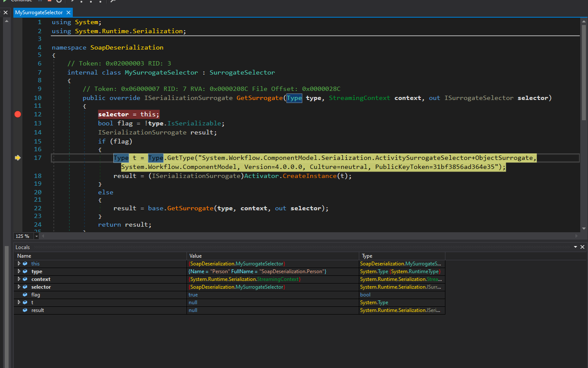Screen dimensions: 588x368
Task: Click the Token comment on line 6
Action: click(x=119, y=63)
